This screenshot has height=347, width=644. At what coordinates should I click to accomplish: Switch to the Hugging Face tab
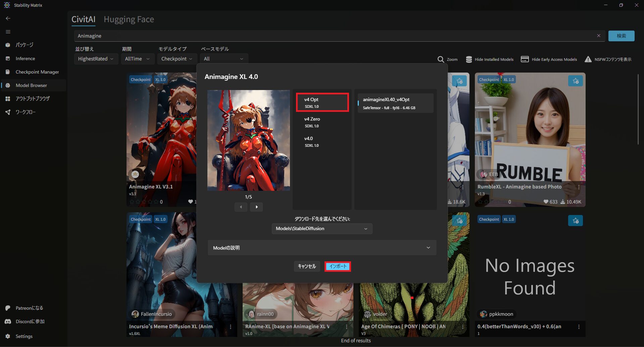pyautogui.click(x=129, y=19)
